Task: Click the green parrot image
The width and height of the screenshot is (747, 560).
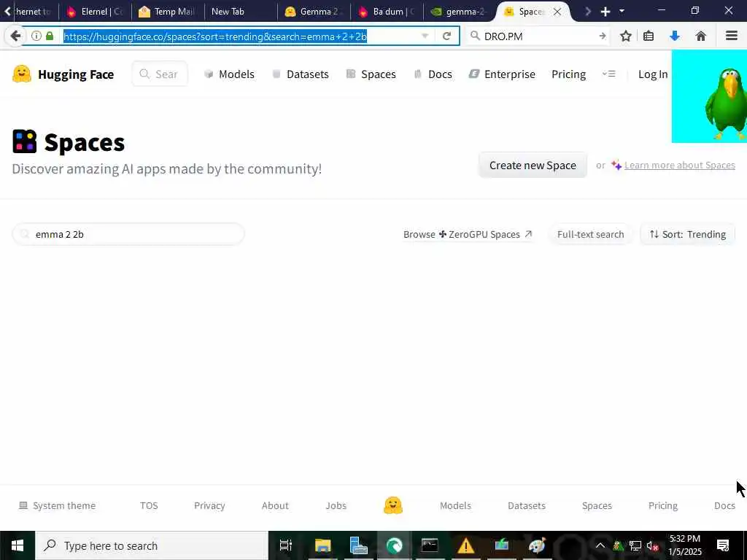Action: [x=709, y=97]
